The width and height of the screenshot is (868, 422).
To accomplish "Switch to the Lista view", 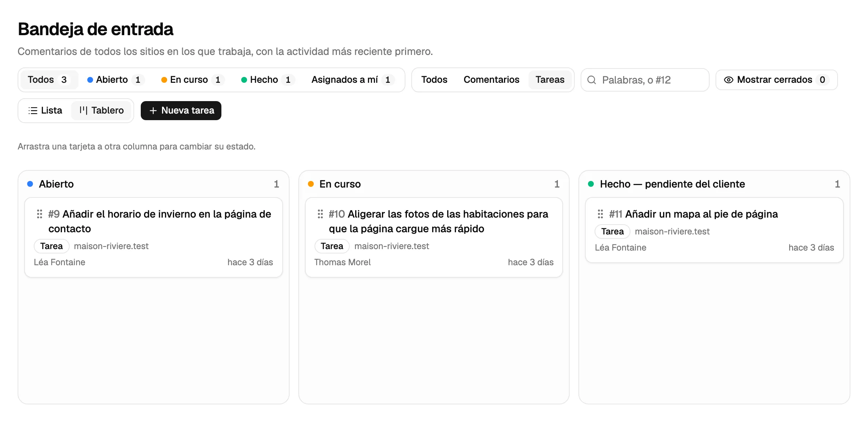I will click(45, 111).
